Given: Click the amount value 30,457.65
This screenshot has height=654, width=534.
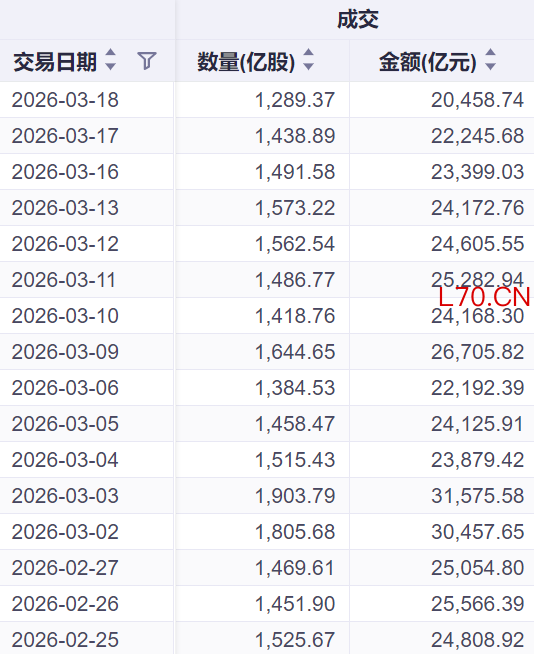Looking at the screenshot, I should click(x=477, y=532).
